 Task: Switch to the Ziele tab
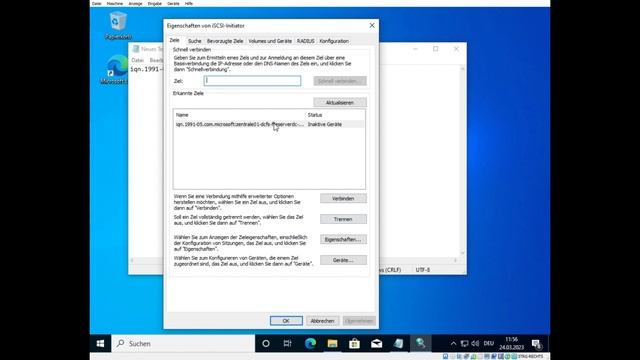click(175, 40)
